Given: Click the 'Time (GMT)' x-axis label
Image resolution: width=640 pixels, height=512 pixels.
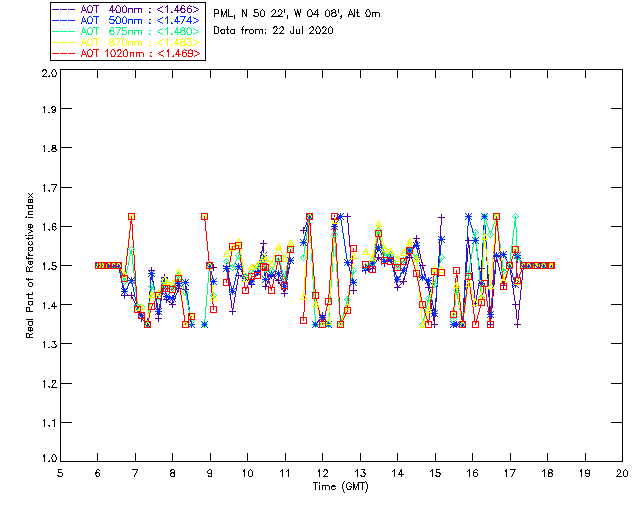Looking at the screenshot, I should [340, 487].
